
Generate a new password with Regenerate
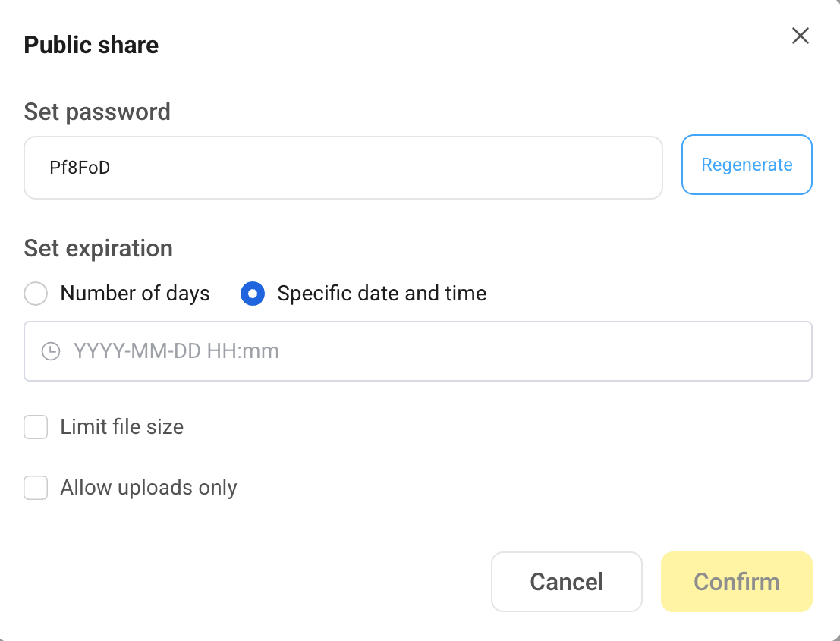[x=746, y=165]
